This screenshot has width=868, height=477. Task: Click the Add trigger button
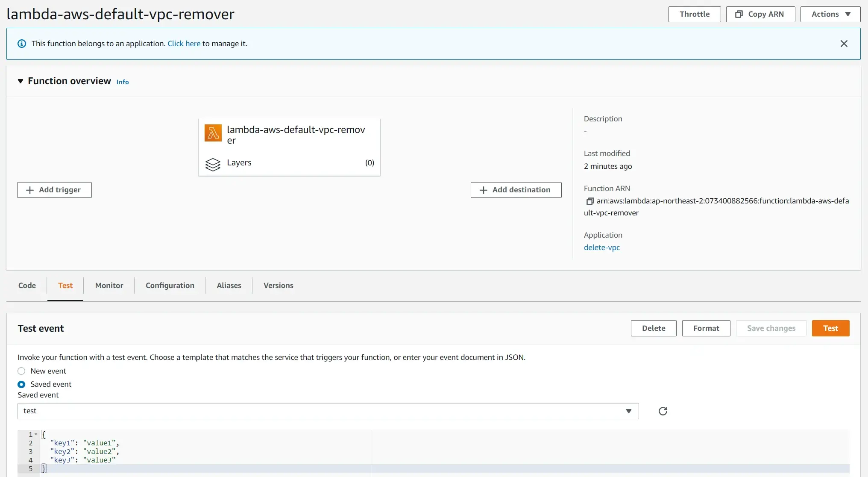[x=54, y=190]
